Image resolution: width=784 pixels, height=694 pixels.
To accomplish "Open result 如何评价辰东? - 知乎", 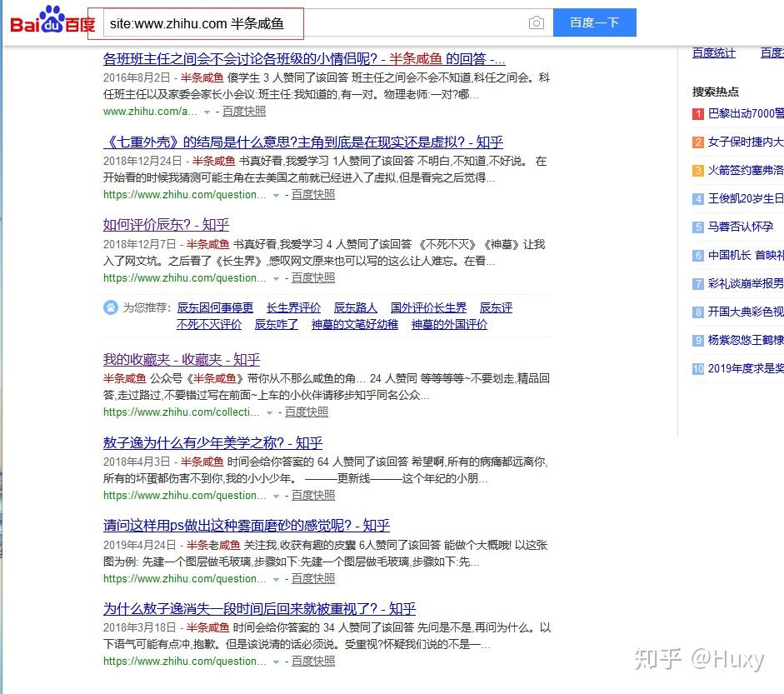I will 166,225.
